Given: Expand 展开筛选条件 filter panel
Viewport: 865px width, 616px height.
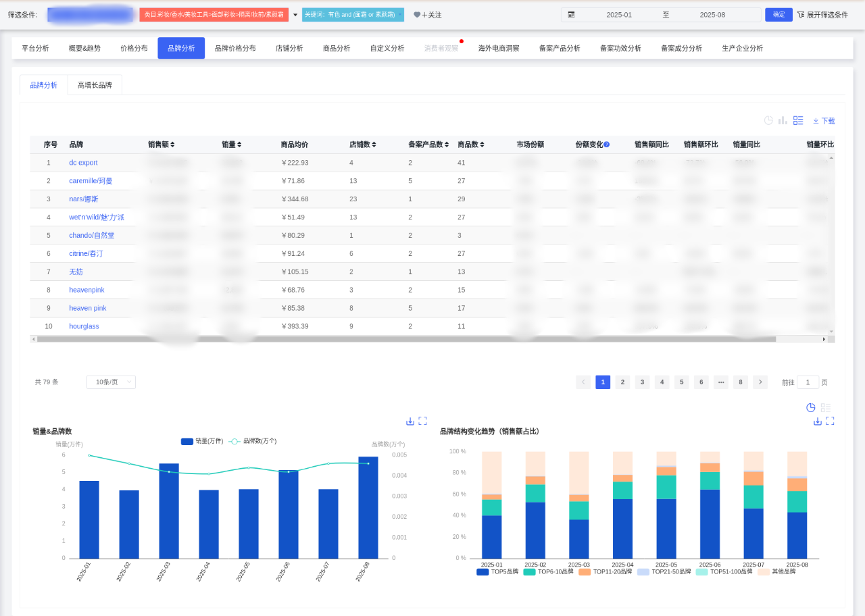Looking at the screenshot, I should click(822, 15).
